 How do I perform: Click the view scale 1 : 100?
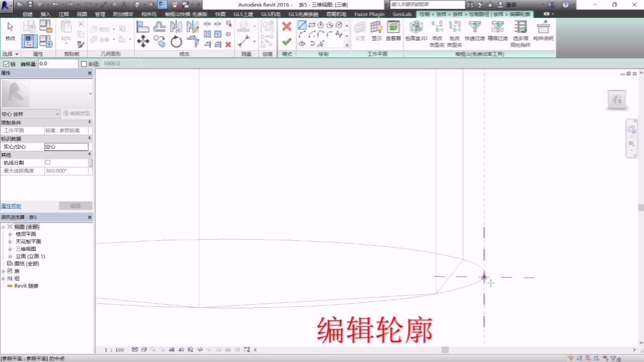[x=114, y=350]
